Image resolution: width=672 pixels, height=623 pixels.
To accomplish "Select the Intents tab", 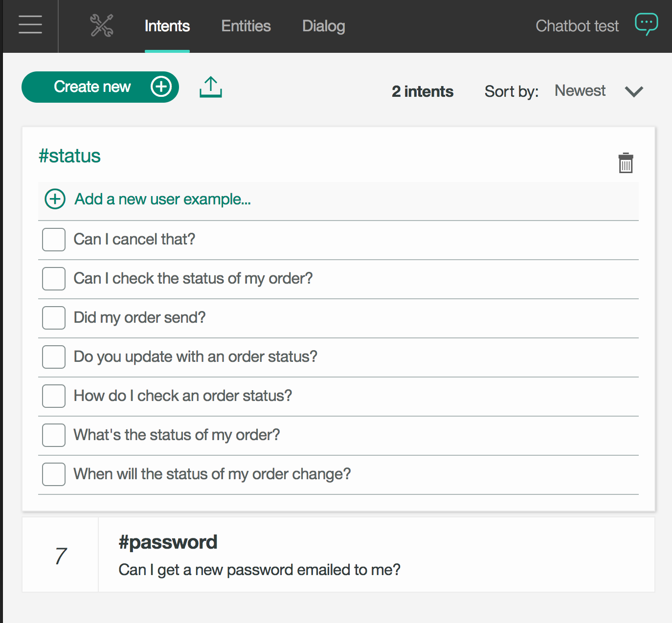I will (x=167, y=26).
